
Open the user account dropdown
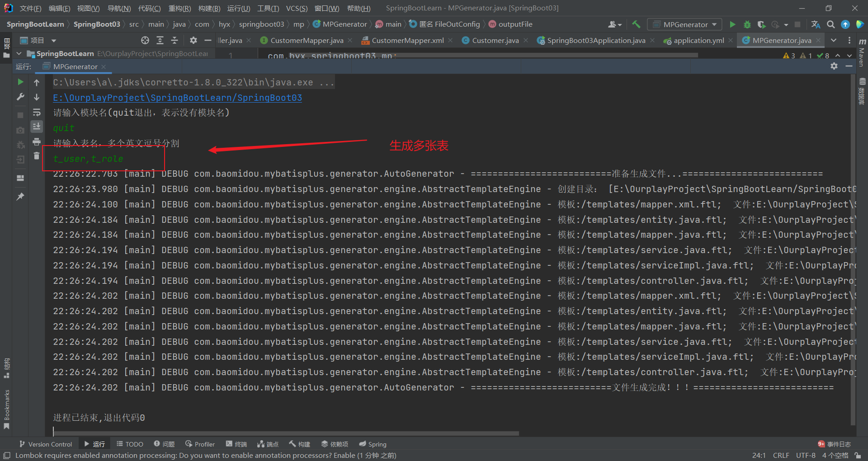pyautogui.click(x=615, y=24)
